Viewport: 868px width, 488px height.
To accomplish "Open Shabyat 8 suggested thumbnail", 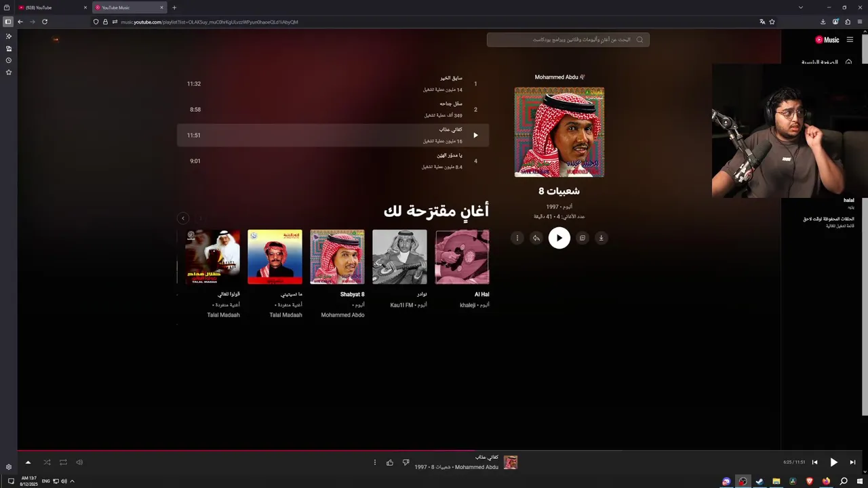I will (x=337, y=257).
